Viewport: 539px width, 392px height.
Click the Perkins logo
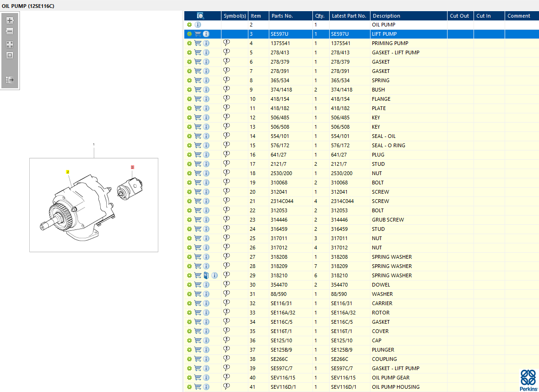tap(527, 379)
